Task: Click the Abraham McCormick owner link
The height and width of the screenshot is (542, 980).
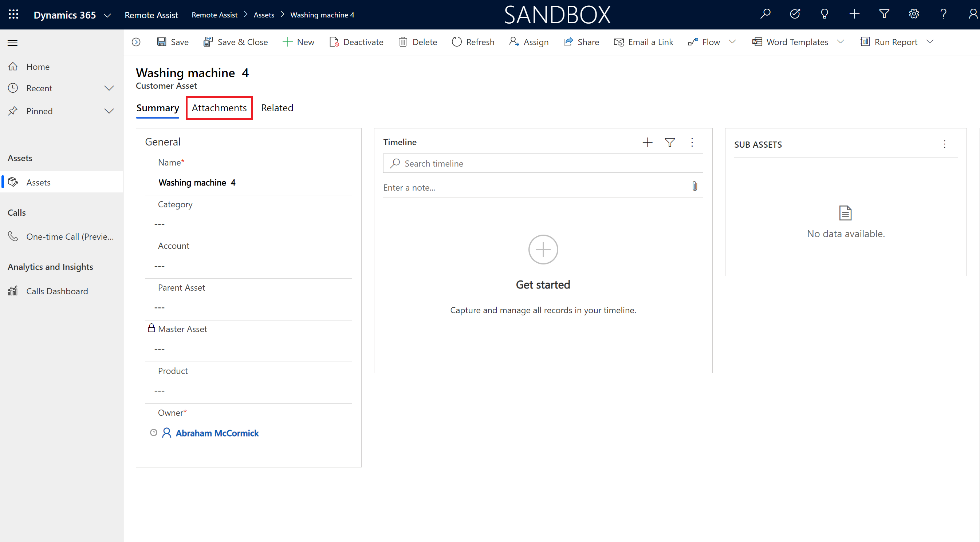Action: [216, 433]
